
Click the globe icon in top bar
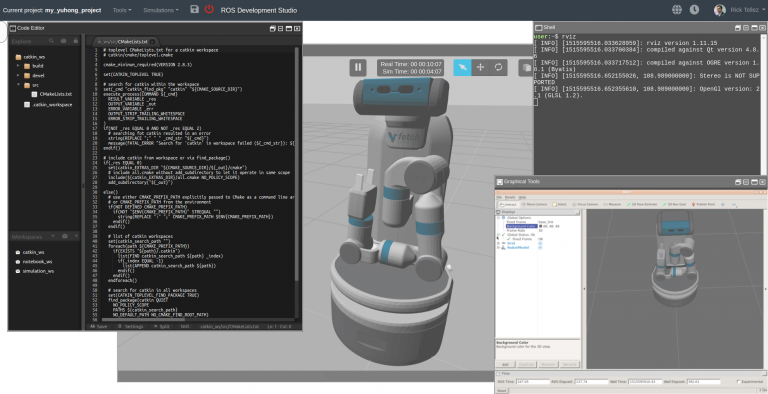pos(677,10)
